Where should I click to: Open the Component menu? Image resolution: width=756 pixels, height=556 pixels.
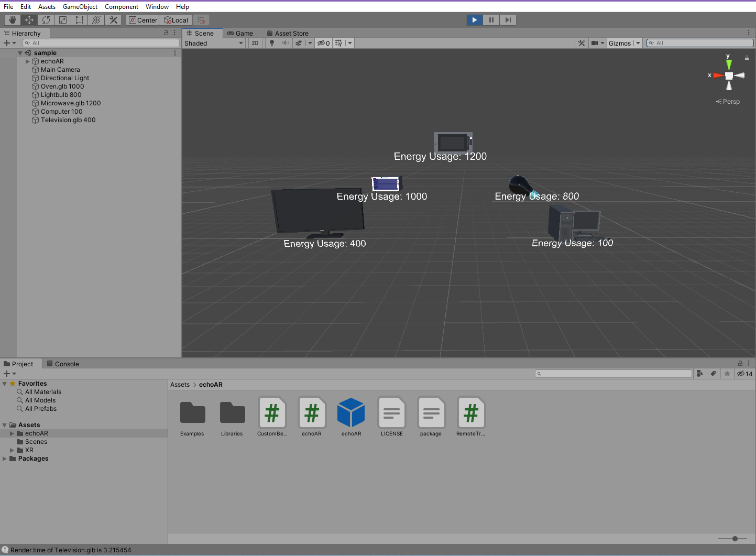[x=122, y=6]
